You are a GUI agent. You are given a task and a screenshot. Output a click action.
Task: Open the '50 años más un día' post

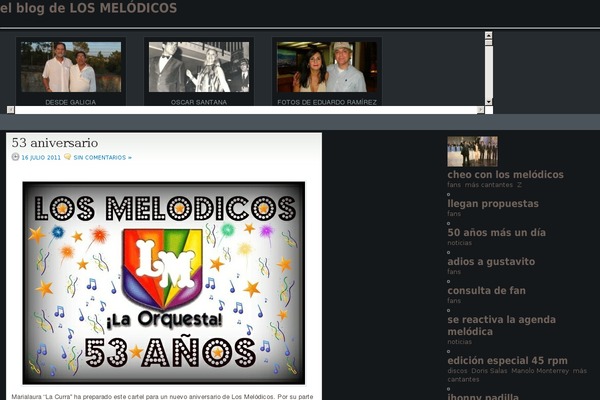[x=497, y=232]
